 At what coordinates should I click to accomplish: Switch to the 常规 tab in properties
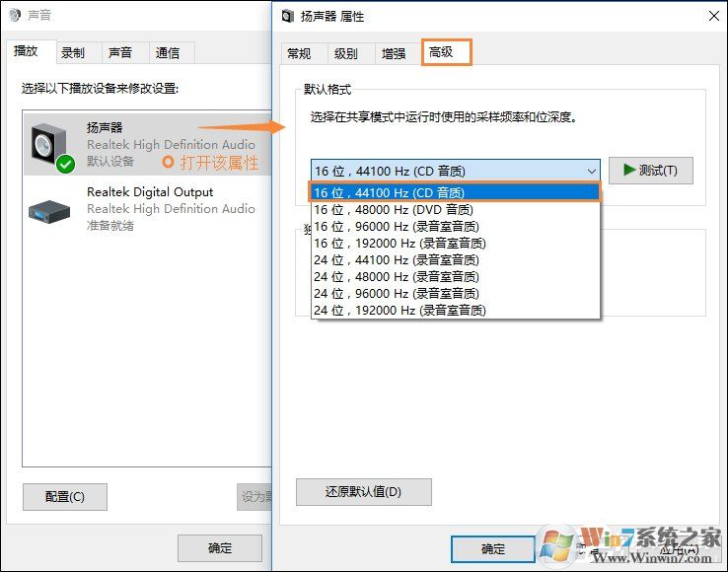tap(304, 54)
